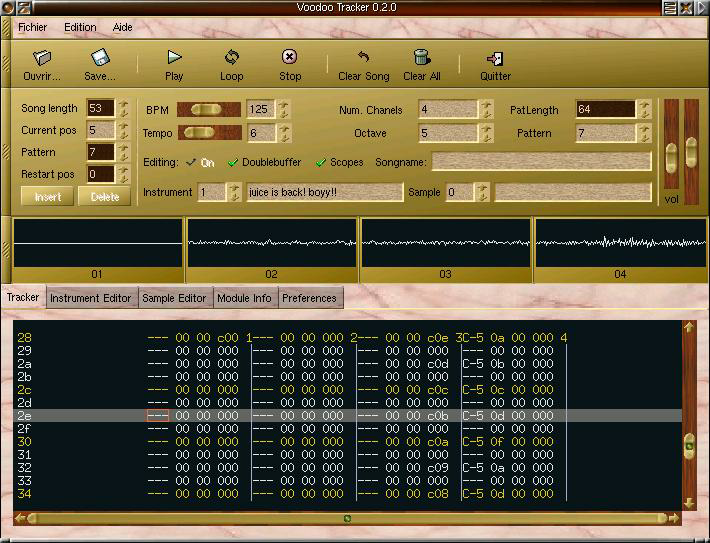
Task: Open the Aide menu
Action: [x=122, y=27]
